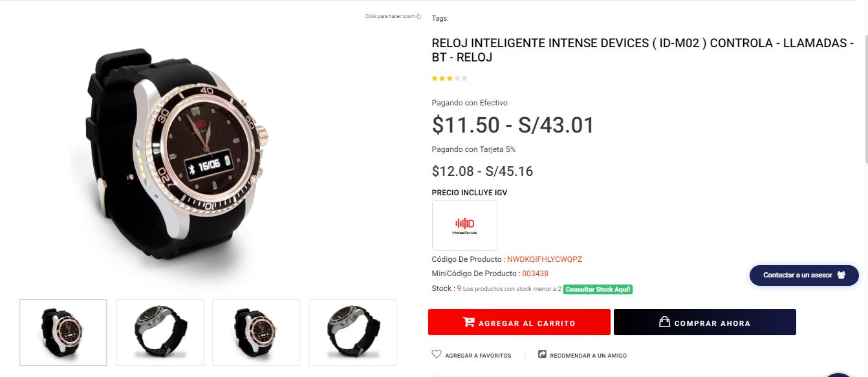
Task: Click the share arrow icon for recommending
Action: point(543,354)
